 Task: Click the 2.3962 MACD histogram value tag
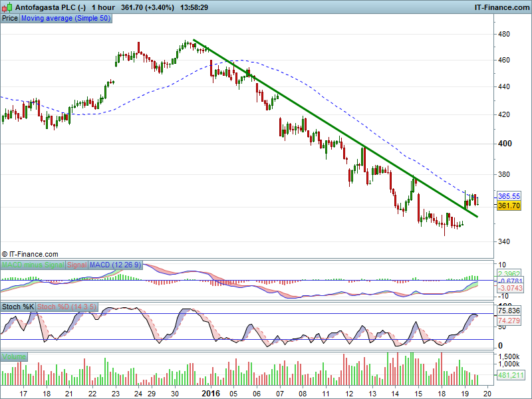coord(509,273)
